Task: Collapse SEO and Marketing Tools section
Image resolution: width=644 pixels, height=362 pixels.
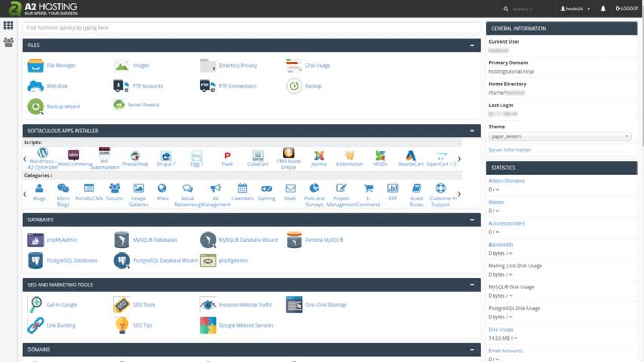Action: (472, 285)
